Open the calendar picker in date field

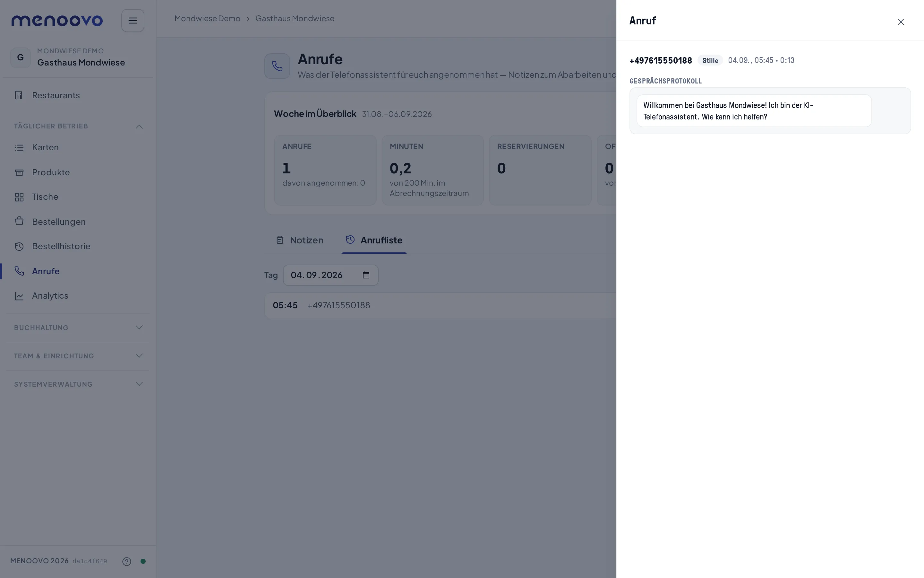(x=366, y=275)
